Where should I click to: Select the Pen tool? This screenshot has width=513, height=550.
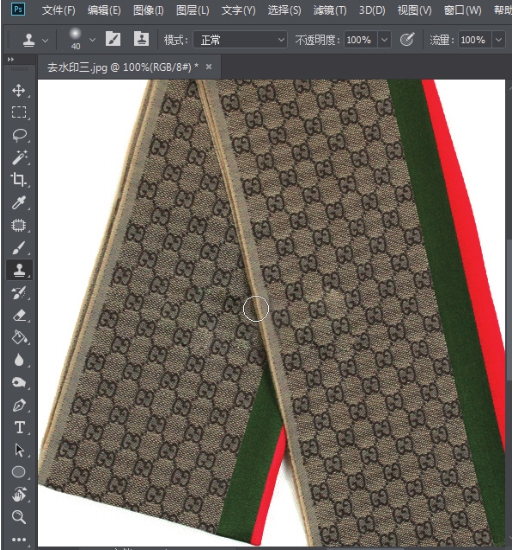click(19, 405)
